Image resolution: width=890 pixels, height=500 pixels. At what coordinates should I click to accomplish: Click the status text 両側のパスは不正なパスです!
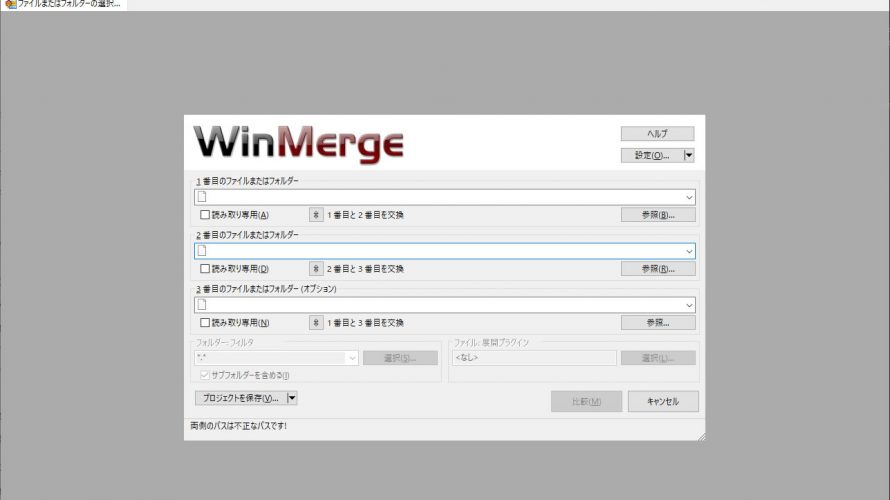[x=238, y=426]
